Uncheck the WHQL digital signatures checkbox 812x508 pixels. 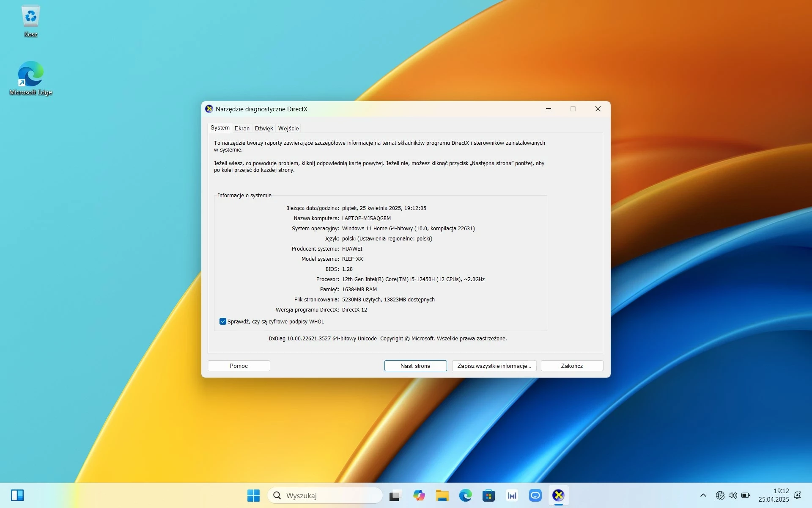223,321
